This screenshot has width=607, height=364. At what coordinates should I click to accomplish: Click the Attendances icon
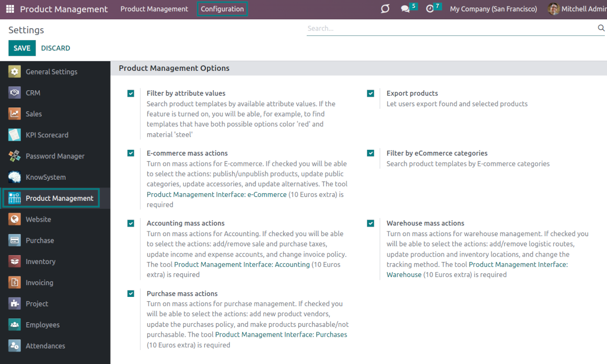click(x=15, y=346)
